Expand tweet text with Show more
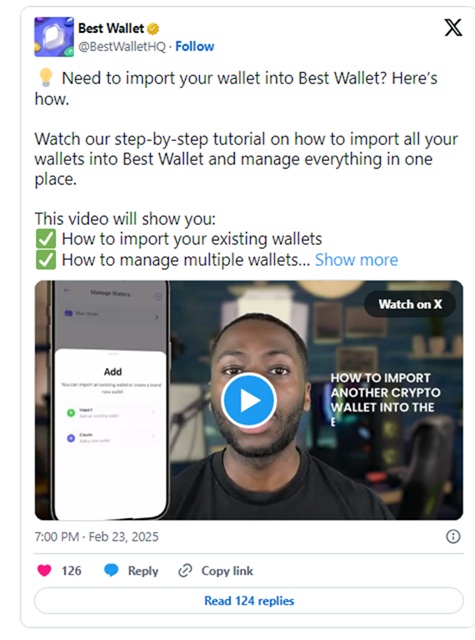Viewport: 475px width, 640px height. pyautogui.click(x=356, y=260)
